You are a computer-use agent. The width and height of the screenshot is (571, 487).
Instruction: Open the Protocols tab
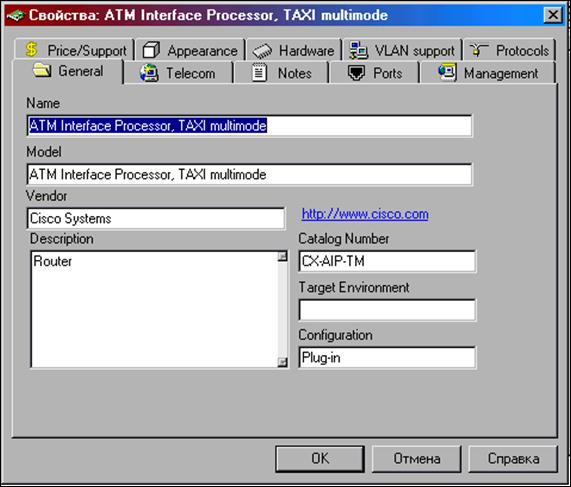[x=509, y=49]
